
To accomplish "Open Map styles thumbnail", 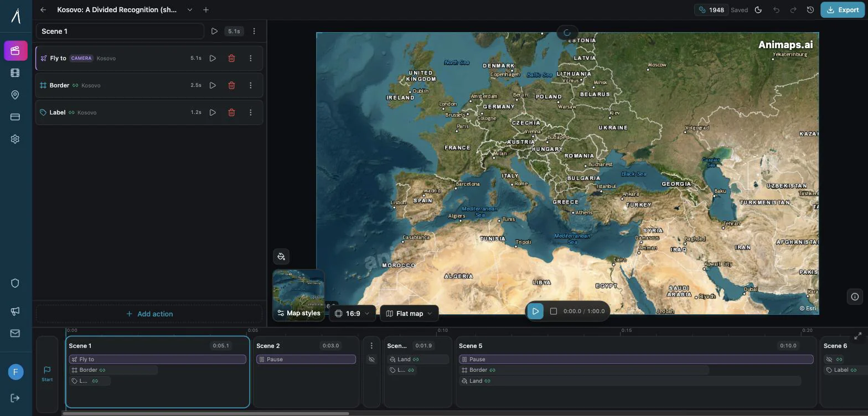I will (x=298, y=295).
